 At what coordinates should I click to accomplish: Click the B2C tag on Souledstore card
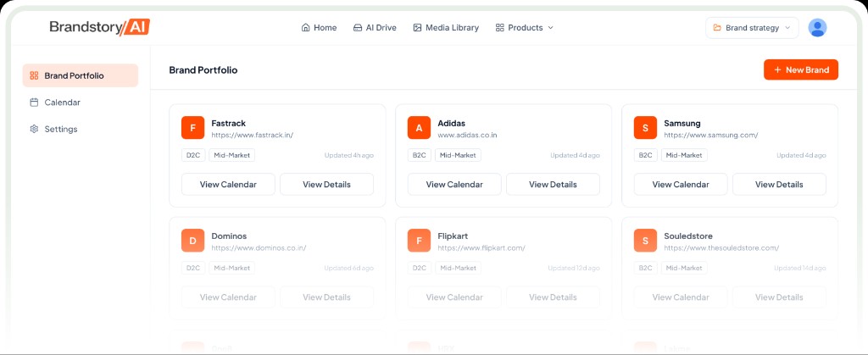pyautogui.click(x=646, y=269)
